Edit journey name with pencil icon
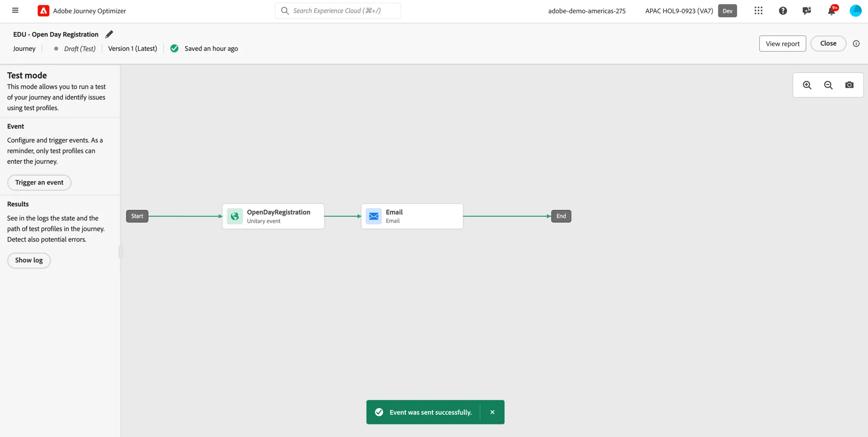Screen dimensions: 868x437 coord(109,34)
